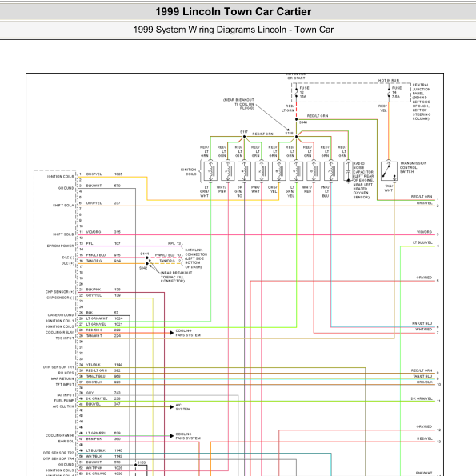Click the 'LT BLU/YEL' label at output 4
Screen dimensions: 476x476
pyautogui.click(x=422, y=242)
